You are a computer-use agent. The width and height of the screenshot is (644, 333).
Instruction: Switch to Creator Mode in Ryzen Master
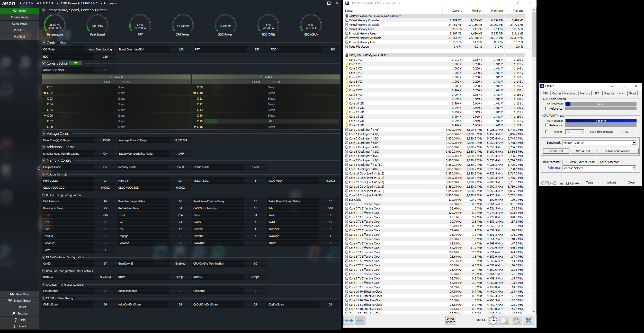click(x=20, y=17)
